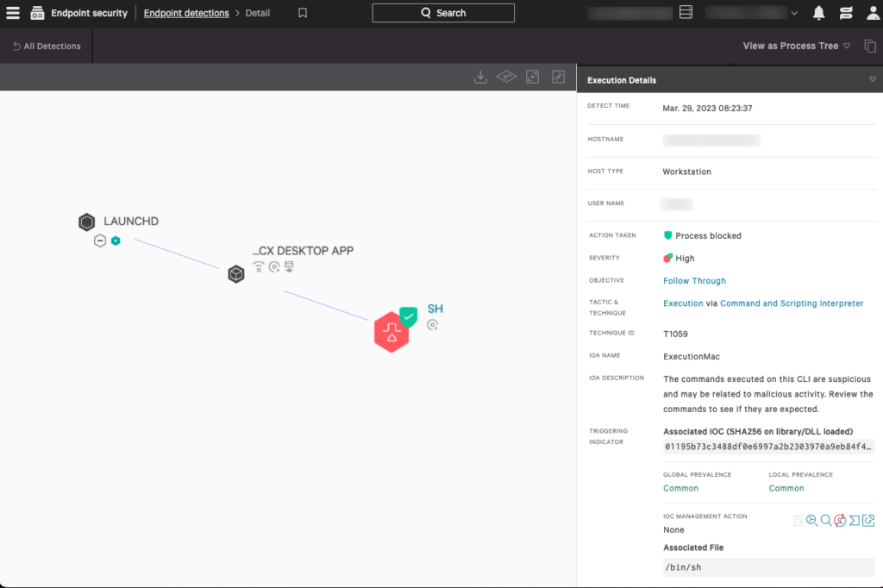This screenshot has width=883, height=588.
Task: Go to Endpoint detections breadcrumb
Action: pyautogui.click(x=185, y=13)
